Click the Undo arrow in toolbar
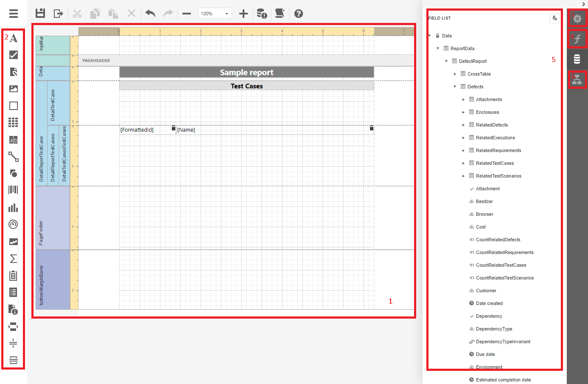This screenshot has width=588, height=384. [x=150, y=14]
